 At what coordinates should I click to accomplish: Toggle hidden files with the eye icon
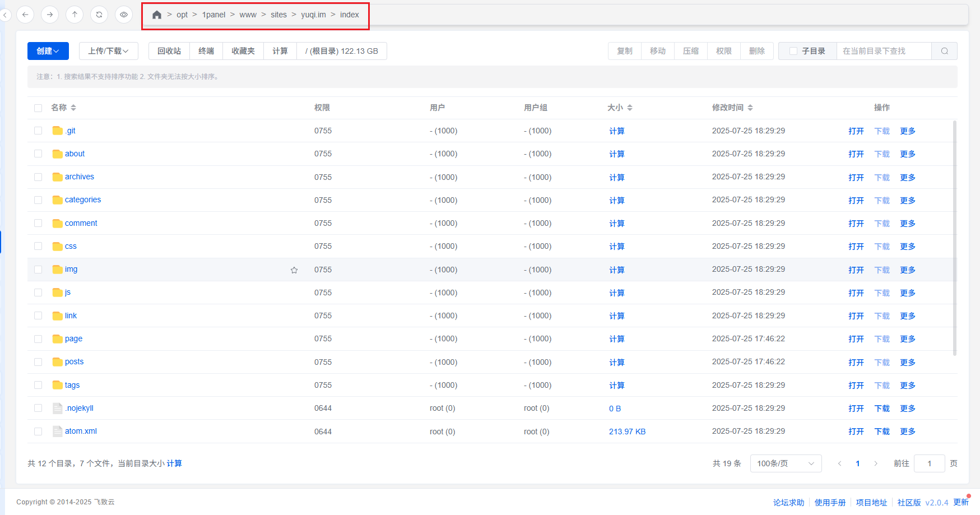[x=124, y=15]
